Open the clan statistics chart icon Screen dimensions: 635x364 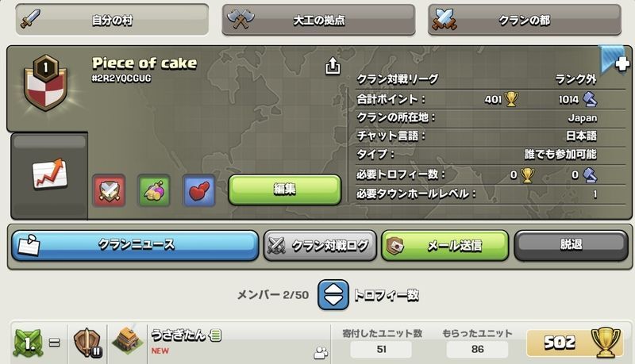point(49,174)
